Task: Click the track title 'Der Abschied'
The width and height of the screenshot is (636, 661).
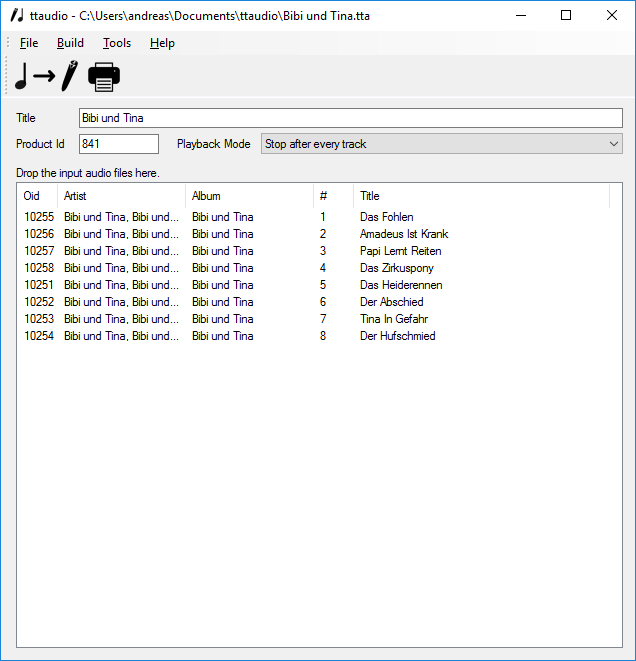Action: (x=392, y=302)
